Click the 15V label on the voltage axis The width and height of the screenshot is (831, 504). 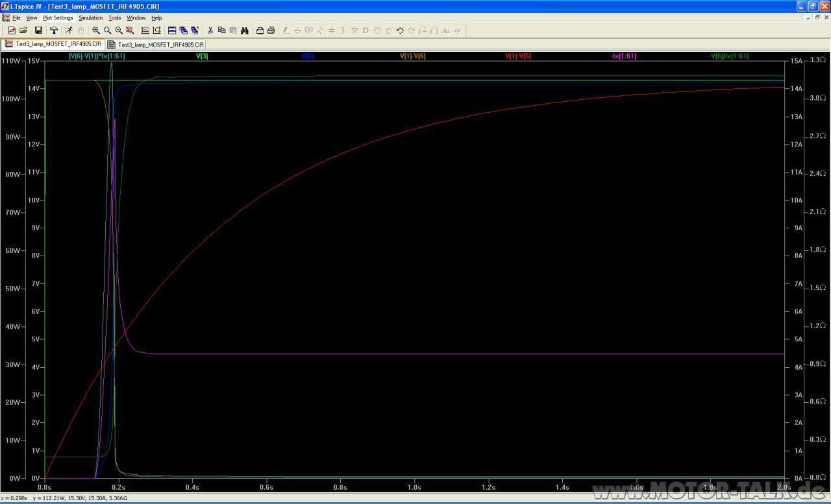34,61
